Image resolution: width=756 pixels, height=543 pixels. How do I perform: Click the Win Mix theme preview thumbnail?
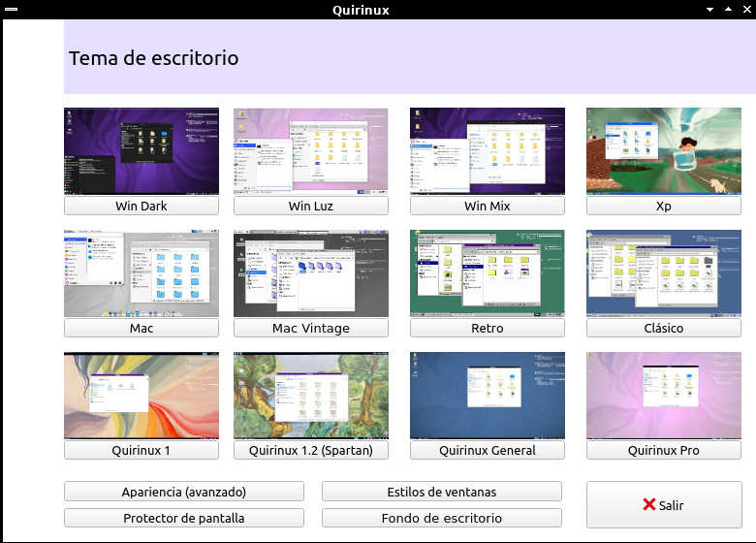[x=488, y=151]
